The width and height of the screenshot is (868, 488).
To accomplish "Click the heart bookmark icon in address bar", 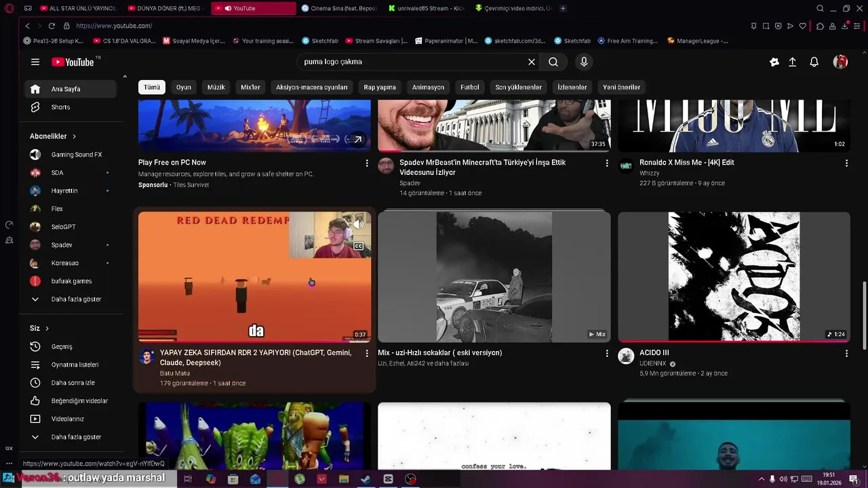I will click(x=802, y=26).
